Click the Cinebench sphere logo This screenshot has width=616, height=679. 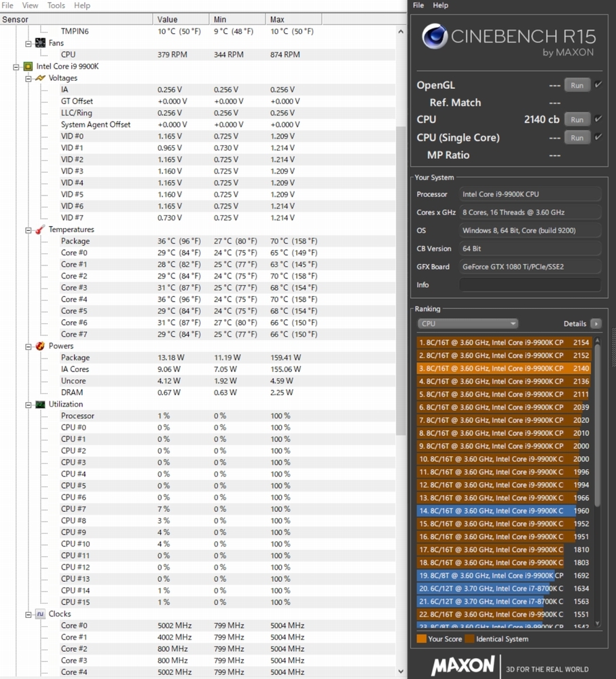435,37
